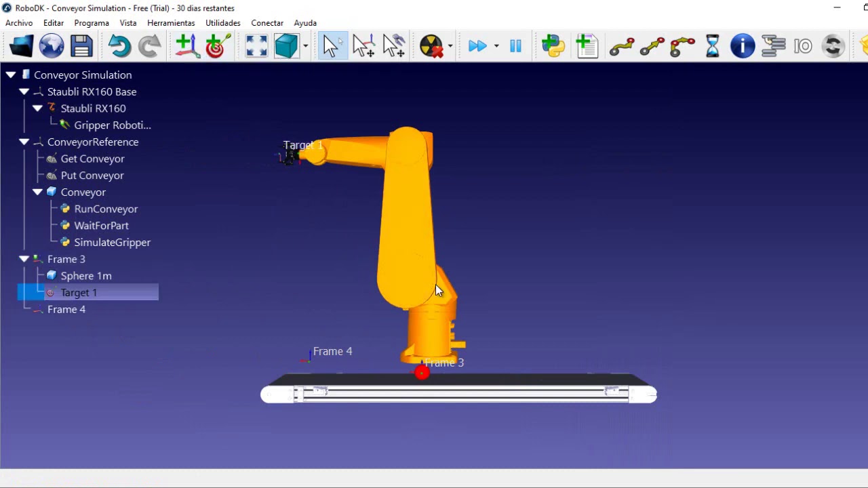
Task: Open the view cube dropdown arrow
Action: point(306,46)
